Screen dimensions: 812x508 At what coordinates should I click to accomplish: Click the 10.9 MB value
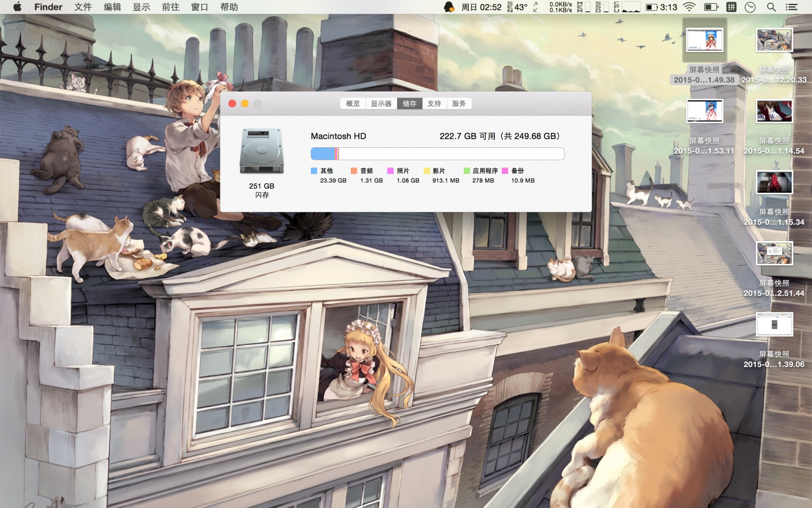point(523,180)
